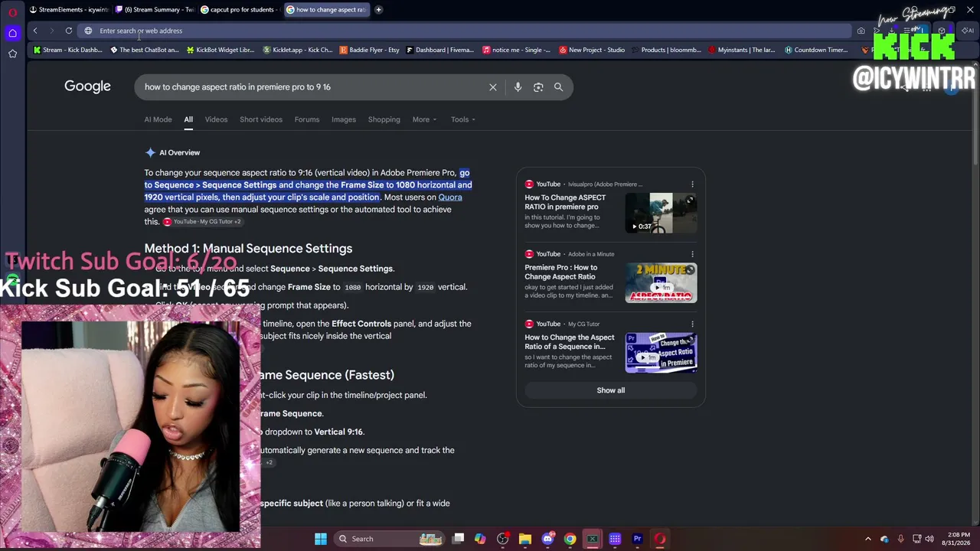Submit search with the magnifier icon
This screenshot has width=980, height=551.
click(x=558, y=87)
